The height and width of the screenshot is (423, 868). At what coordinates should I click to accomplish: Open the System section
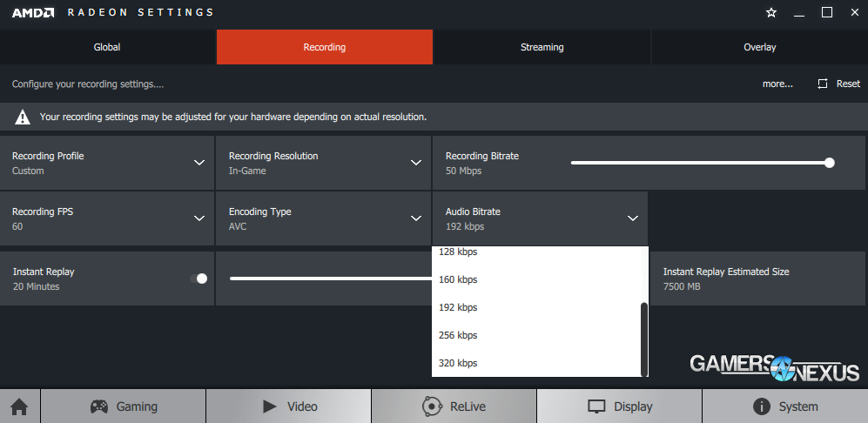pos(785,406)
